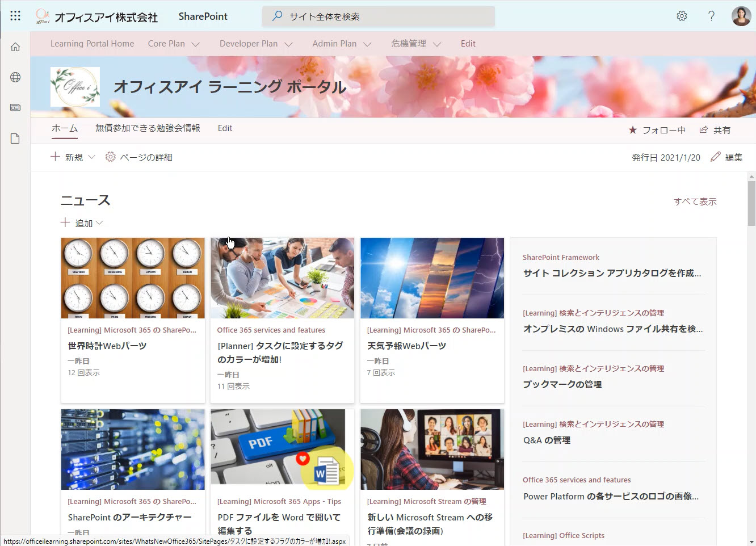
Task: Click the scrollbar up arrow
Action: (x=751, y=177)
